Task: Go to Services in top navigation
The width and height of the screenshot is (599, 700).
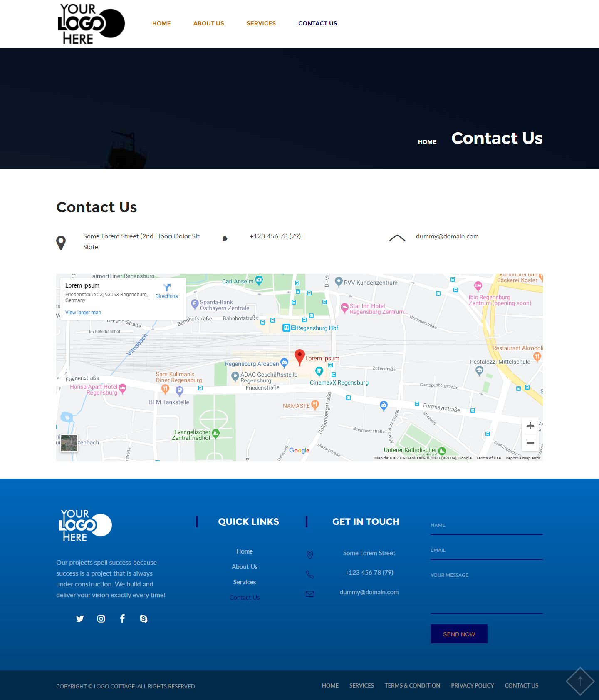Action: pos(261,23)
